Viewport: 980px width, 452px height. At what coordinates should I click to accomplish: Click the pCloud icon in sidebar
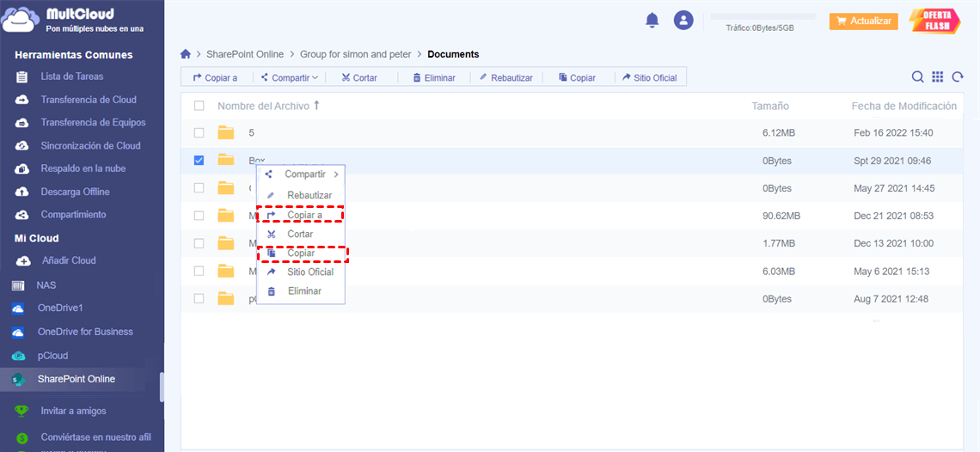[18, 356]
